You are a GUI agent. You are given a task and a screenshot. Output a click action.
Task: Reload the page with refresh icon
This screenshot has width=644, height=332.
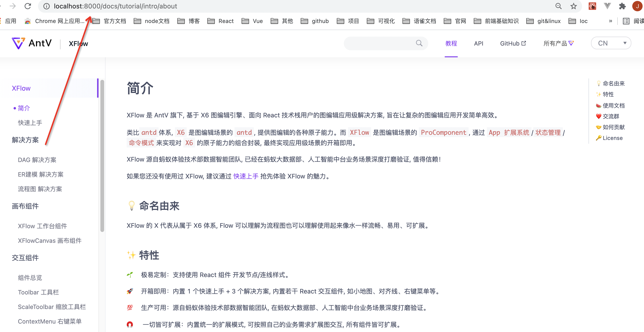[x=28, y=6]
